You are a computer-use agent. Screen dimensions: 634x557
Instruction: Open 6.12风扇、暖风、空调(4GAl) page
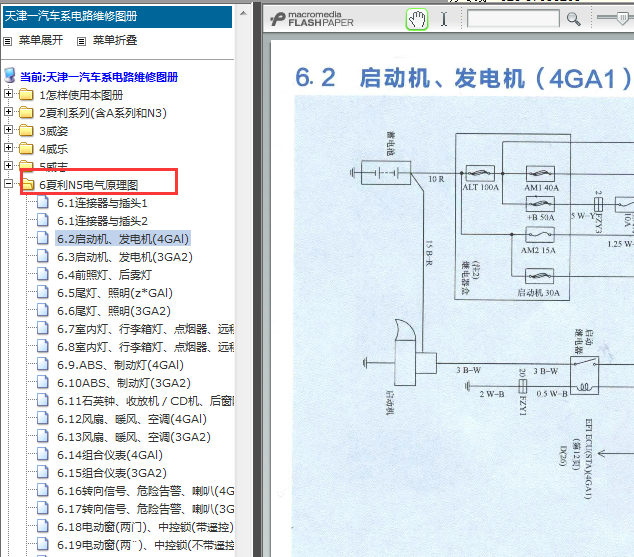132,419
